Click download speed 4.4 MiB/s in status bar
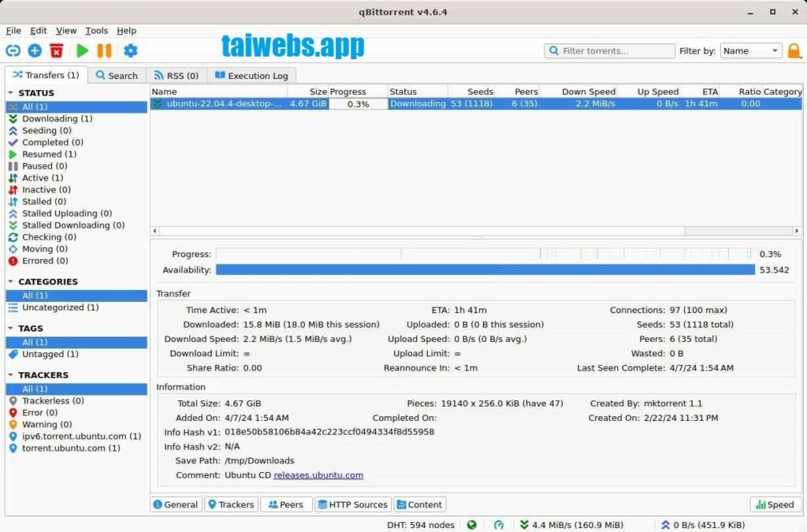 [572, 525]
